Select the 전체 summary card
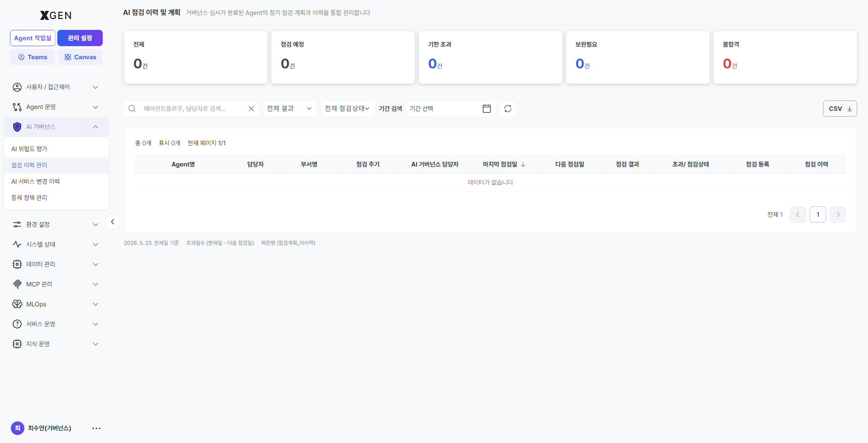Image resolution: width=868 pixels, height=443 pixels. click(x=196, y=57)
